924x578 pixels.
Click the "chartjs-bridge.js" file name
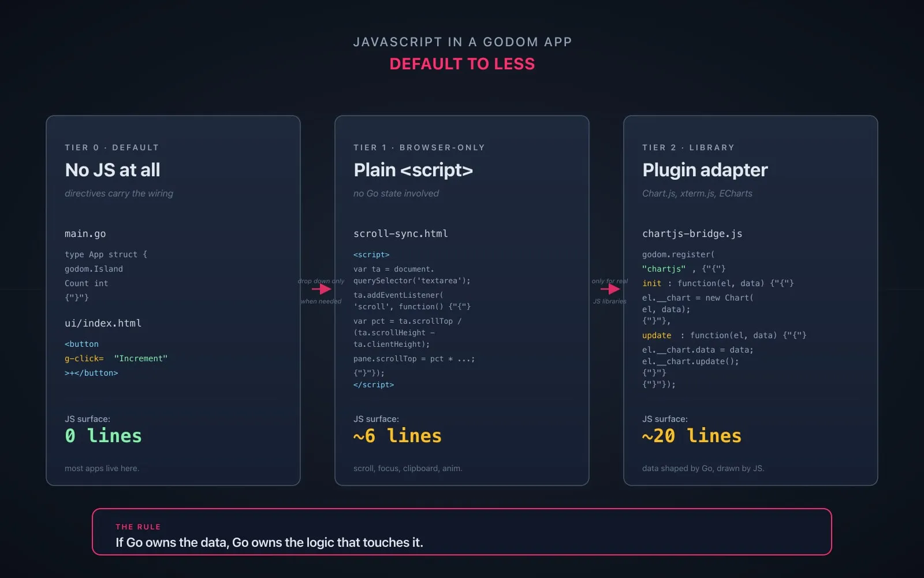pos(692,234)
